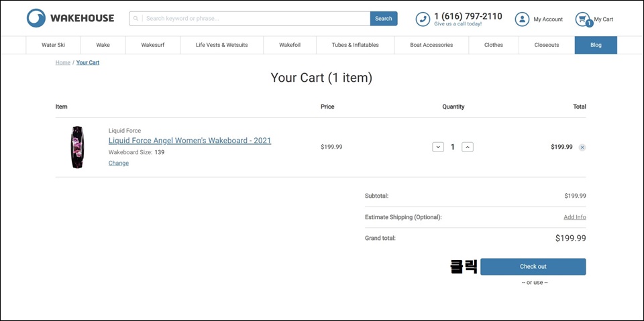Click the cart badge showing 1

[x=590, y=24]
